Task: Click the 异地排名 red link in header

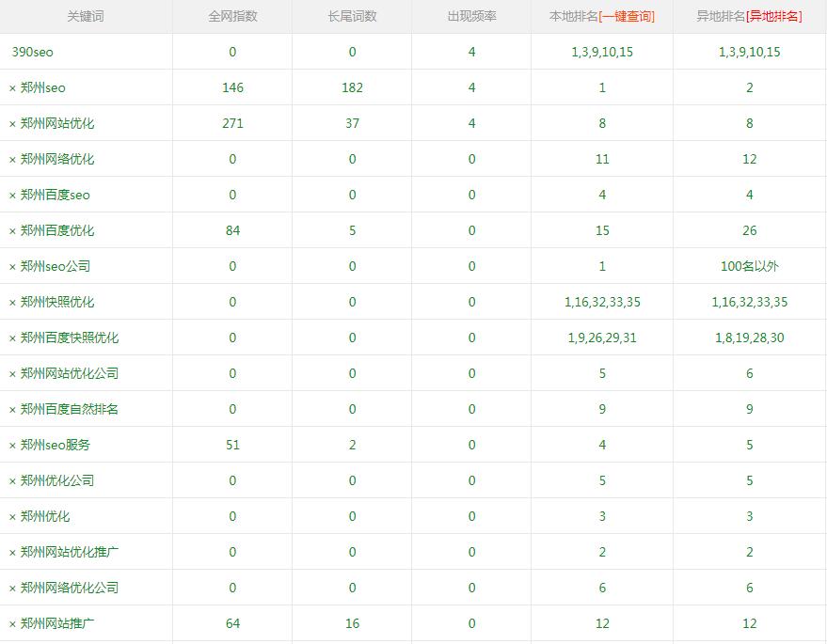Action: (x=773, y=17)
